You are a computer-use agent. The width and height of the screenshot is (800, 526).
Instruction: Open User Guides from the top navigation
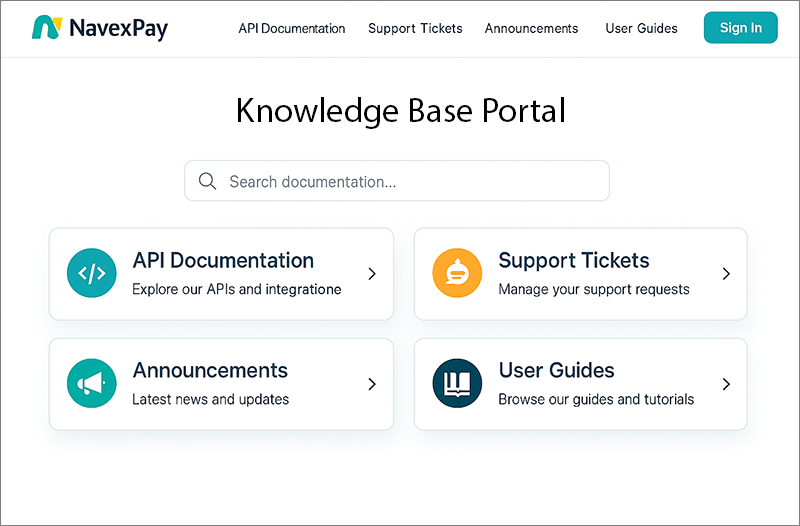pos(641,28)
